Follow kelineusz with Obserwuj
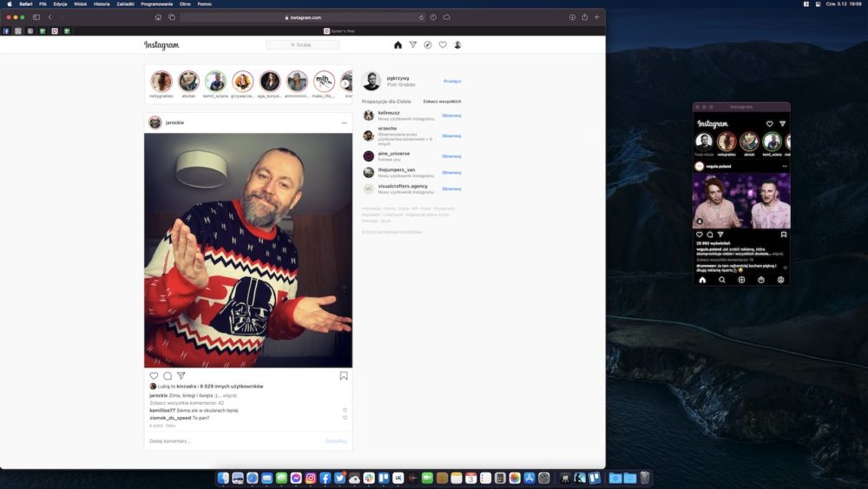The width and height of the screenshot is (868, 489). pos(451,116)
